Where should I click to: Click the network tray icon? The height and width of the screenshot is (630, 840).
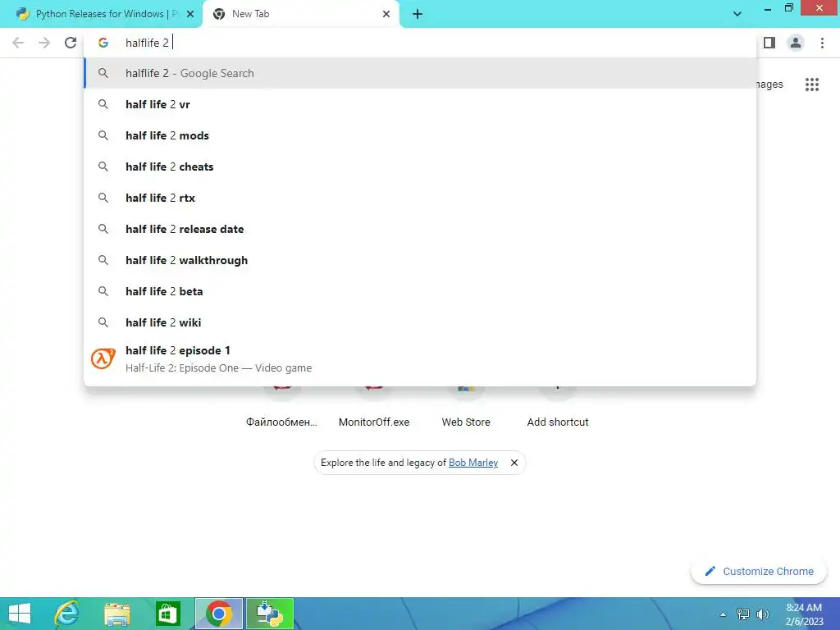tap(742, 614)
